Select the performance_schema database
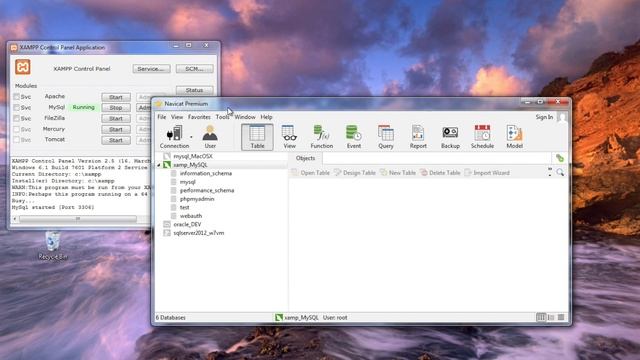This screenshot has height=360, width=640. (207, 191)
